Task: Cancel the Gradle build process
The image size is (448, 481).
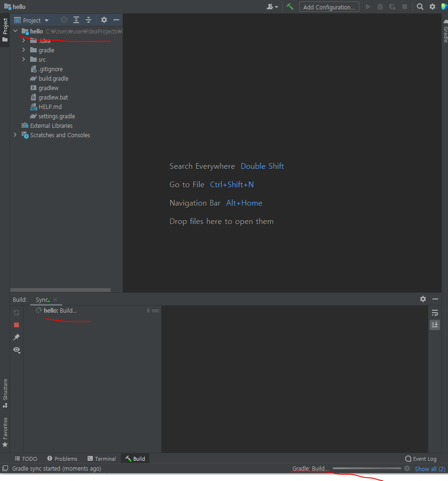Action: click(407, 468)
